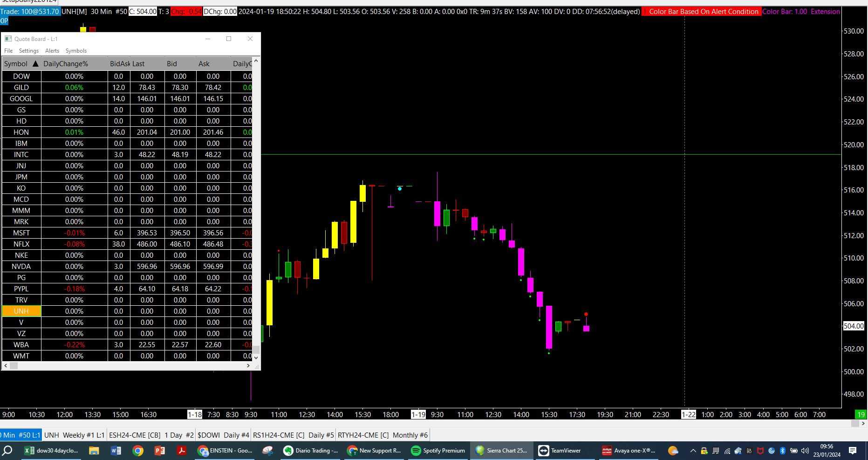Open File Explorer from the taskbar
This screenshot has width=868, height=460.
click(x=94, y=451)
